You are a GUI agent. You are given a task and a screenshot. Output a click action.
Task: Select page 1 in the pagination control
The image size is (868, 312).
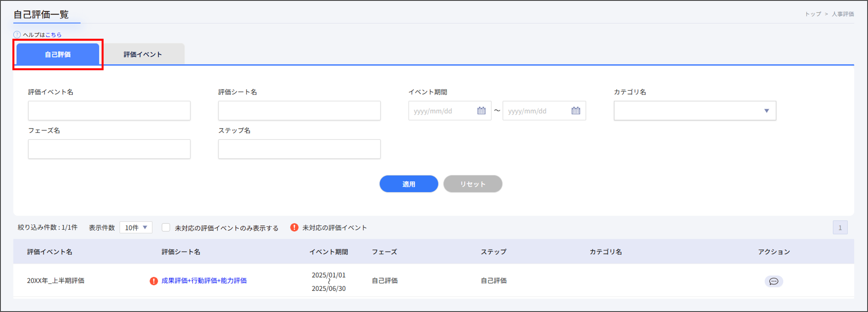pos(841,227)
